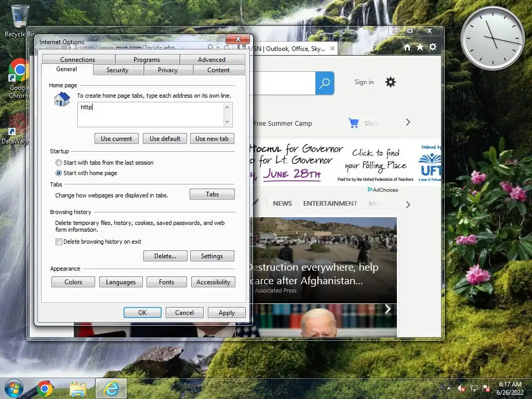The image size is (532, 399).
Task: Open the Recycle Bin desktop icon
Action: tap(20, 20)
